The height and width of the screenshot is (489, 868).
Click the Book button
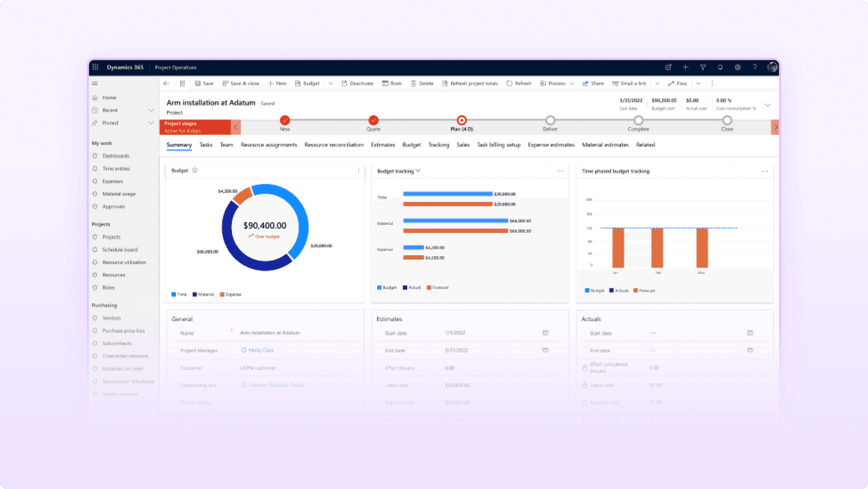coord(392,83)
